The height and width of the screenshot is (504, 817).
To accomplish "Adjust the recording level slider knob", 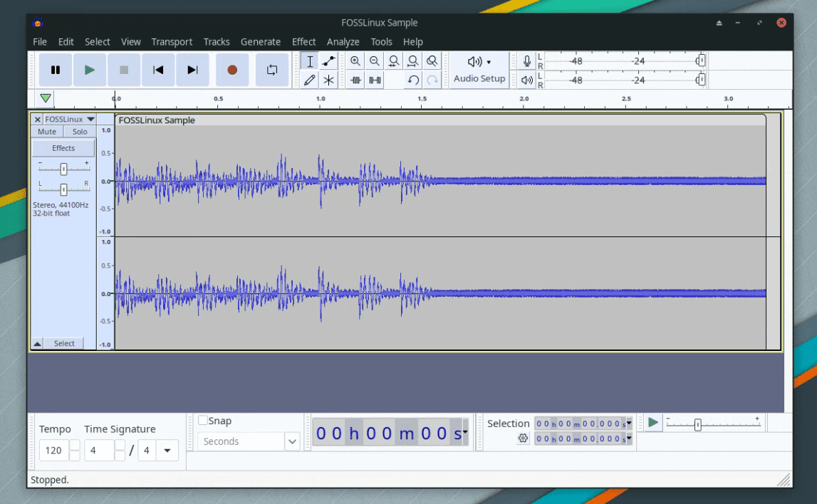I will [x=700, y=61].
